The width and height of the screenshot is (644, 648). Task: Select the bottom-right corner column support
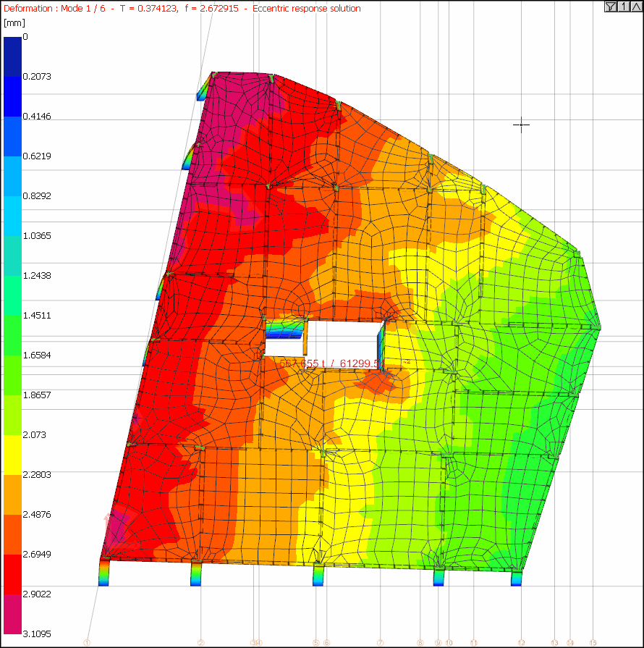pyautogui.click(x=516, y=577)
